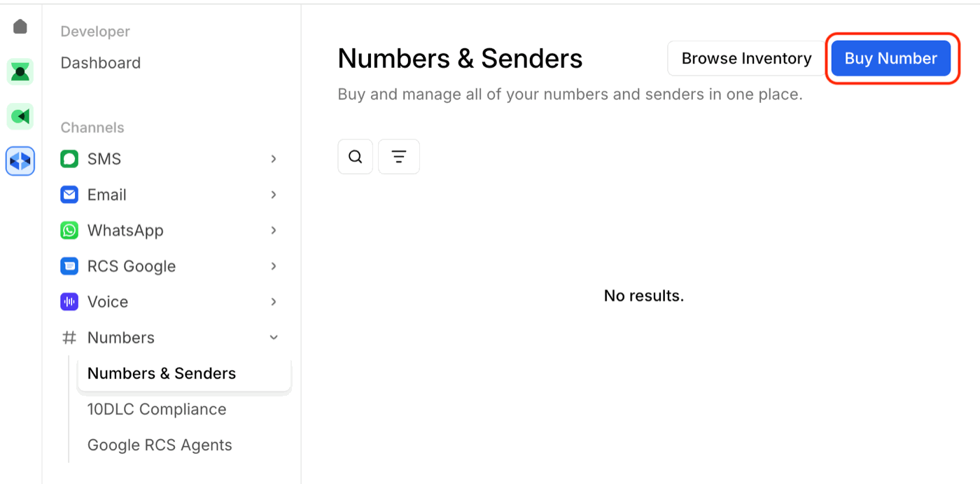Click the RCS Google icon
This screenshot has height=484, width=980.
pyautogui.click(x=69, y=266)
